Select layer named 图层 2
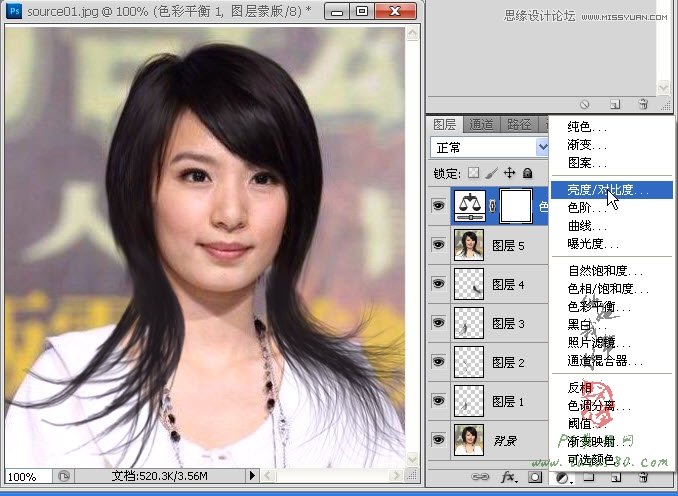 point(508,362)
